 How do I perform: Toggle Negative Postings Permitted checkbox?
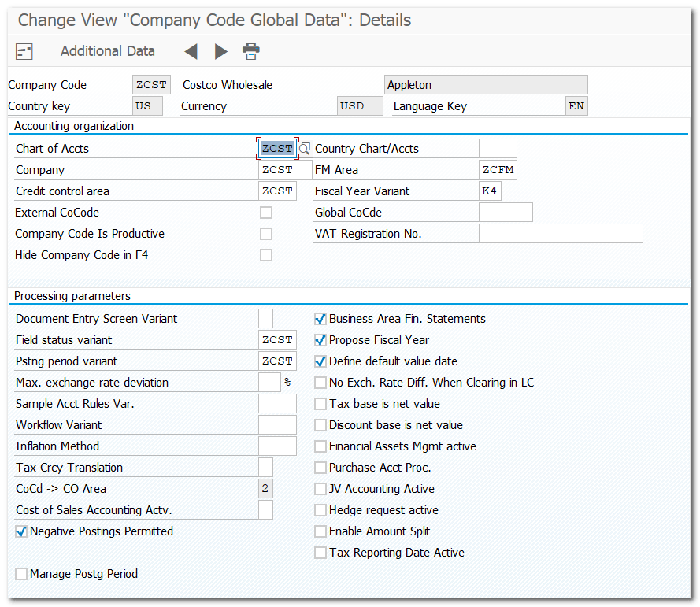point(21,532)
